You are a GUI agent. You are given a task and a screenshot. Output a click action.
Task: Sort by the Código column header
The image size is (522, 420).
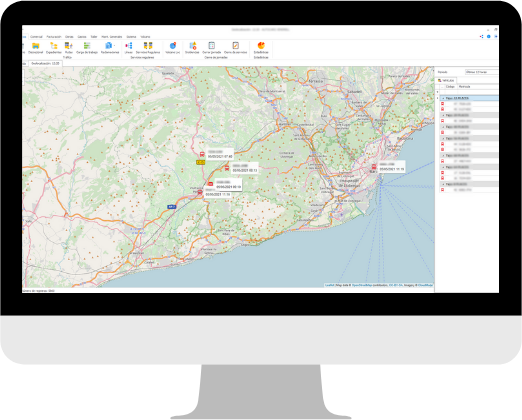pos(450,87)
